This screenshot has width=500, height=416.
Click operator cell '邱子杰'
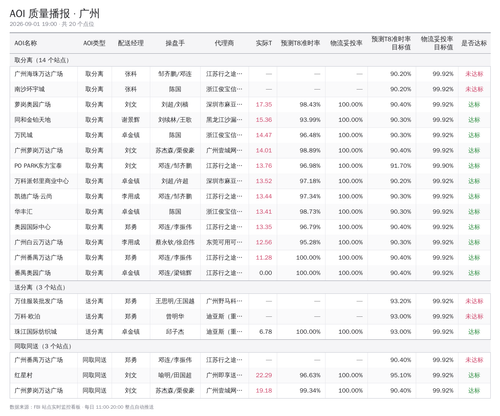click(x=175, y=332)
